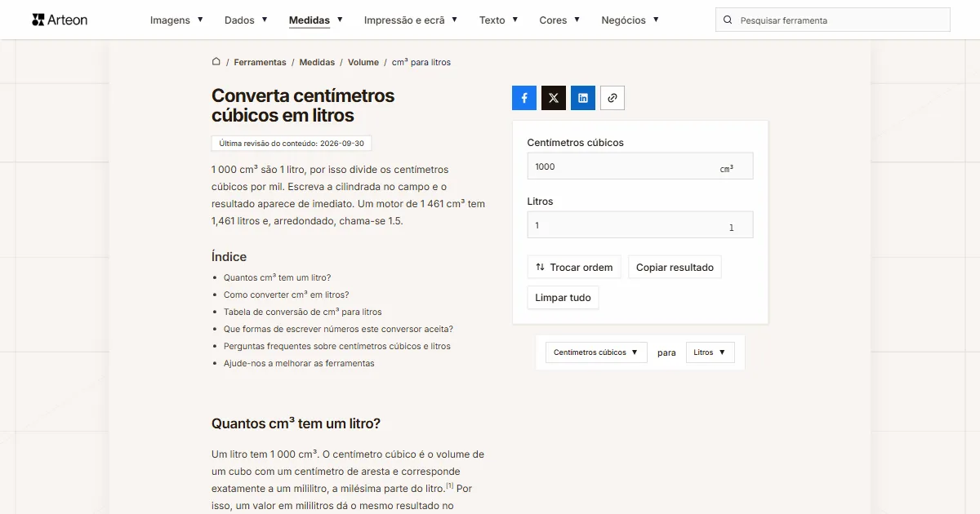This screenshot has height=514, width=980.
Task: Jump to 'Quantos cm³ tem um litro?' section
Action: click(277, 277)
